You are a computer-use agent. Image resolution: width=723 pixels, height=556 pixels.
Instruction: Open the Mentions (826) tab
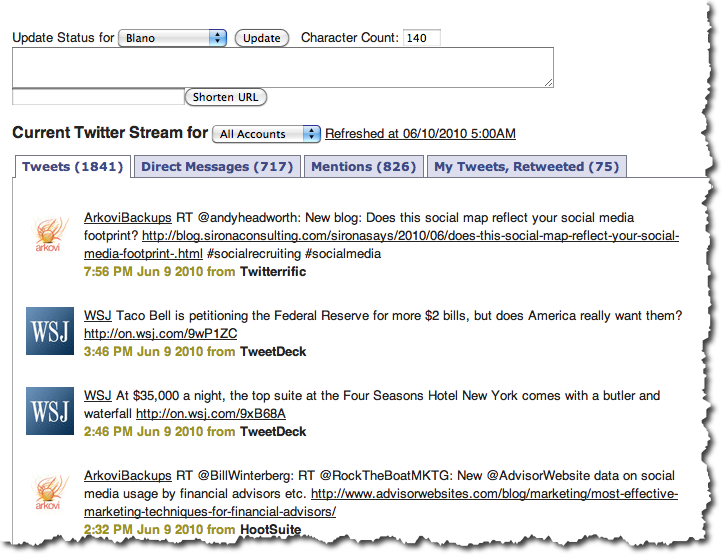tap(363, 166)
